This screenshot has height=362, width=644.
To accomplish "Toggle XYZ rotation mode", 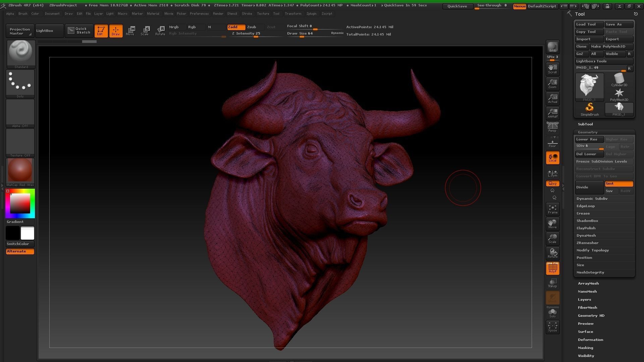I will pyautogui.click(x=552, y=184).
